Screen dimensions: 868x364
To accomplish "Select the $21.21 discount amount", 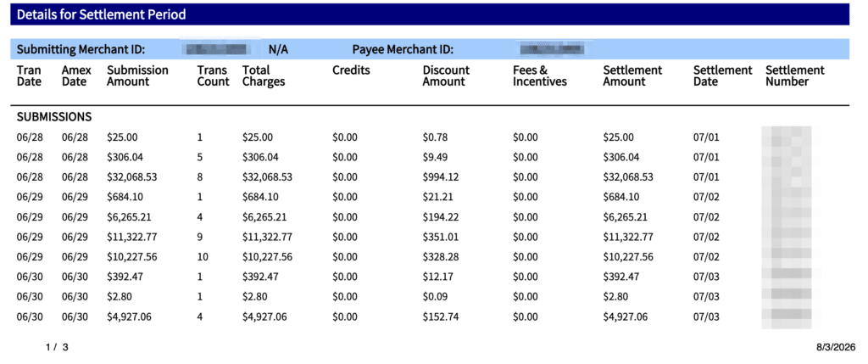I will tap(438, 197).
